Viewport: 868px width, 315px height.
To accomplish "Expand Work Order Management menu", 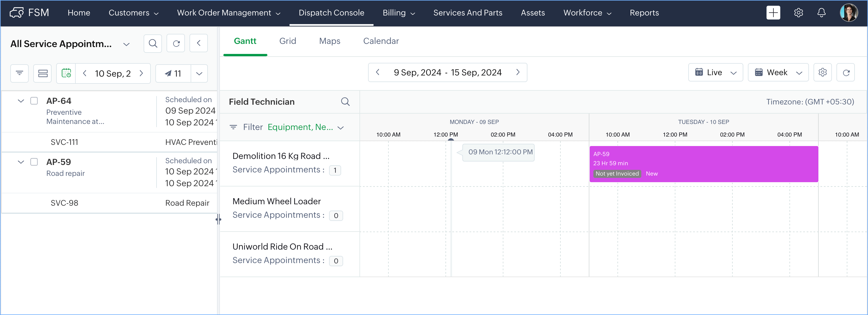I will tap(228, 13).
